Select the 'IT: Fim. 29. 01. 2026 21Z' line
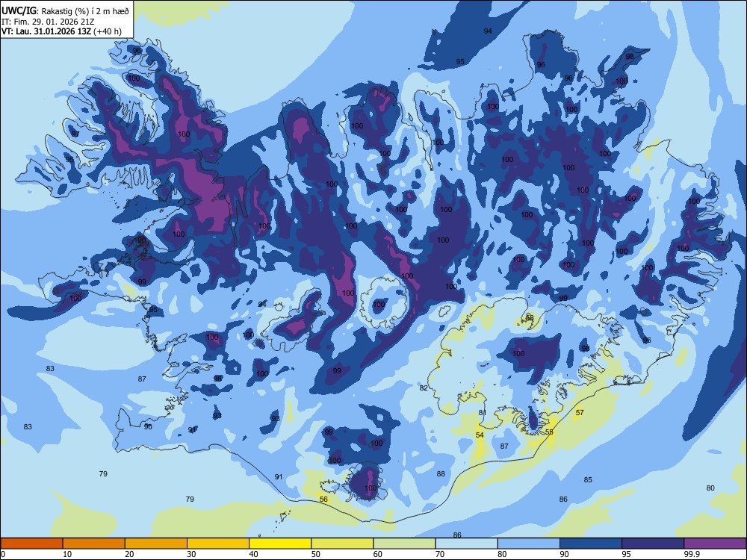The height and width of the screenshot is (560, 747). pos(48,22)
